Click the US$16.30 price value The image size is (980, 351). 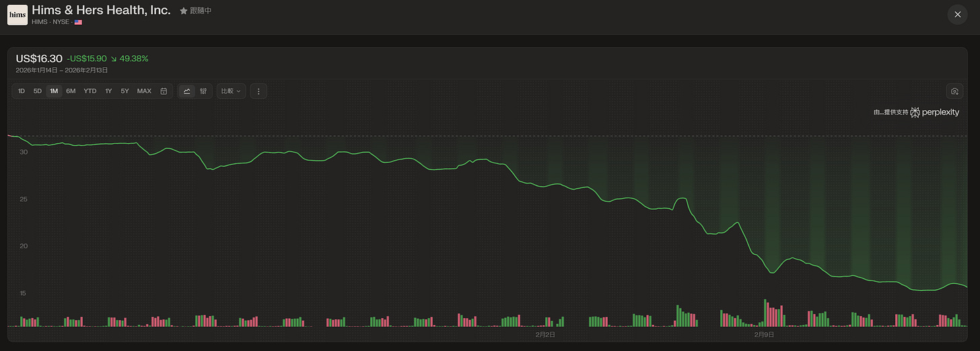[39, 58]
